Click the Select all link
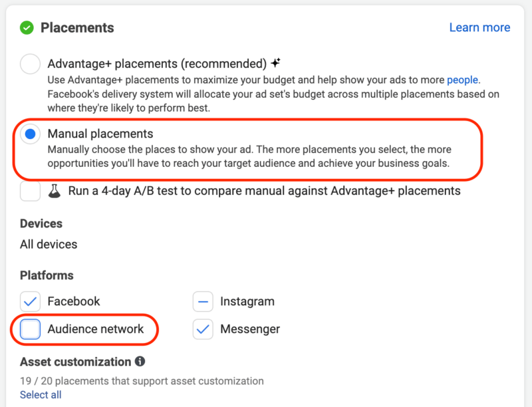The height and width of the screenshot is (407, 532). 41,395
